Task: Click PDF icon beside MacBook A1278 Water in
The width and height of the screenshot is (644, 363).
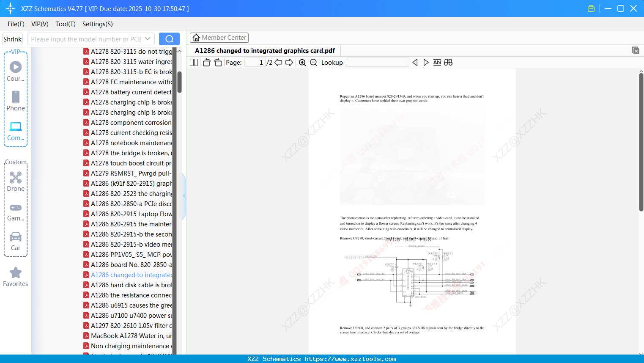Action: tap(86, 336)
